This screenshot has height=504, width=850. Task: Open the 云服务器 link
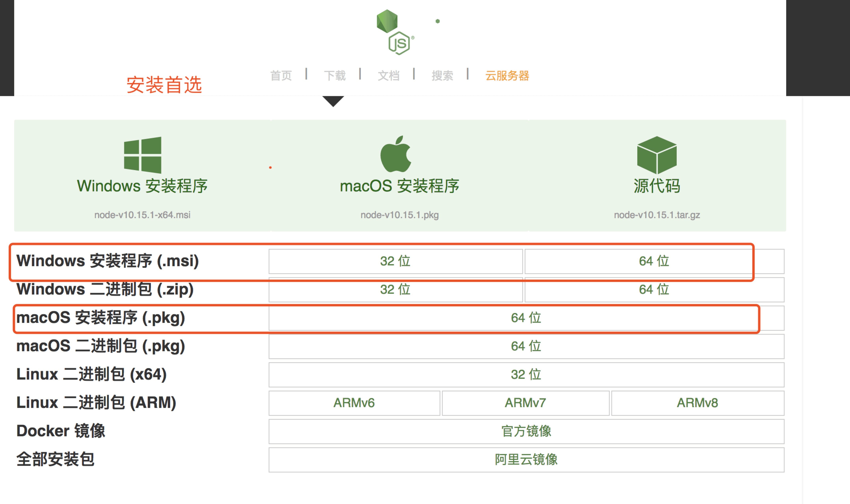point(507,75)
